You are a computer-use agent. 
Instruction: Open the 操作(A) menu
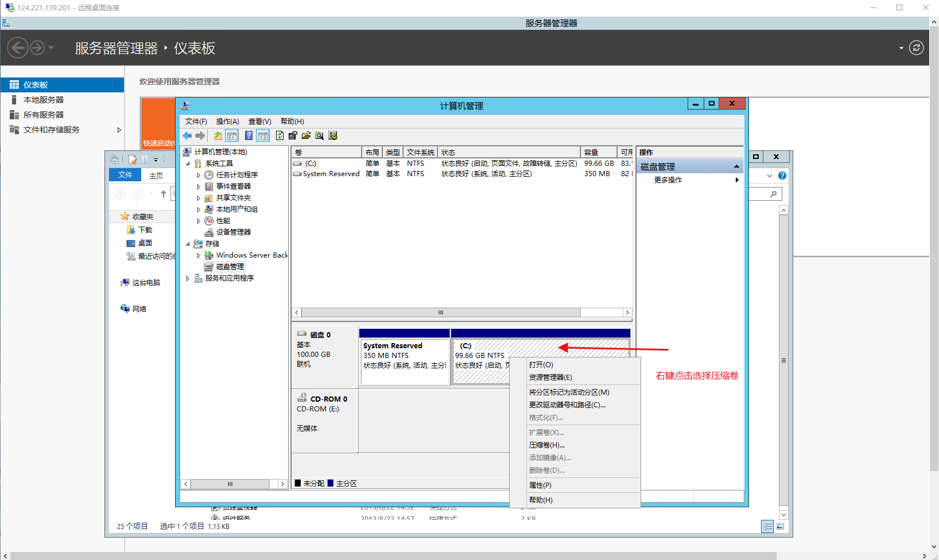coord(227,122)
